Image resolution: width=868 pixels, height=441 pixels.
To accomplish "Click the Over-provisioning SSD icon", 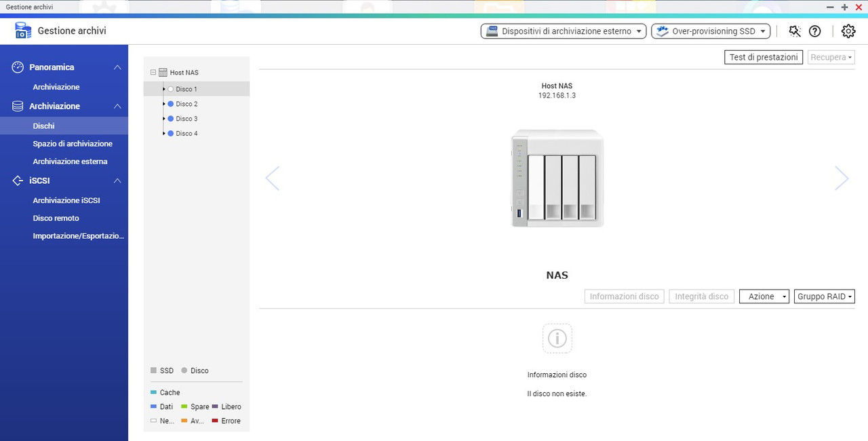I will [x=661, y=31].
